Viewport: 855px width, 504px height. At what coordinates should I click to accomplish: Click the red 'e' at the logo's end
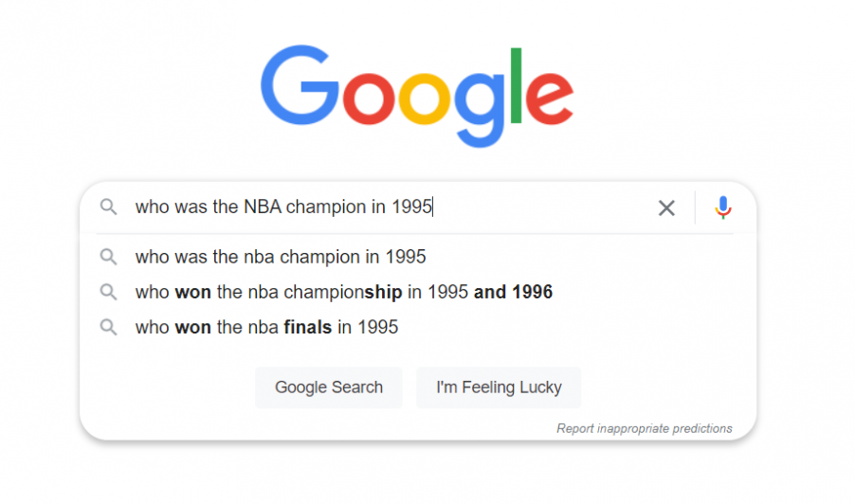click(x=549, y=98)
